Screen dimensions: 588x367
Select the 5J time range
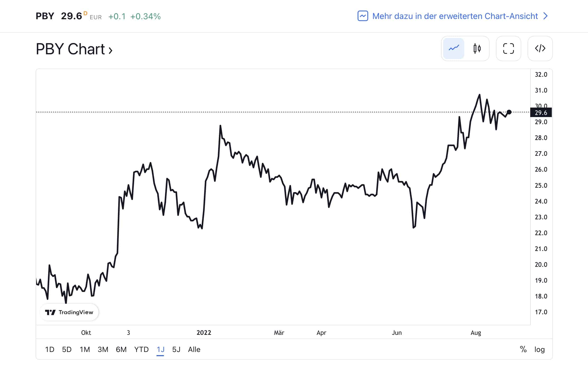(x=176, y=349)
